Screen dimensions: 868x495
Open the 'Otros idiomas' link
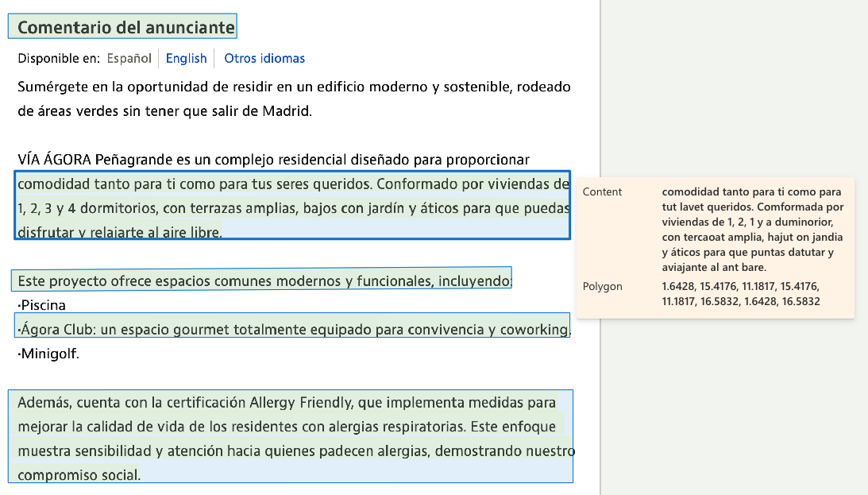pyautogui.click(x=264, y=58)
